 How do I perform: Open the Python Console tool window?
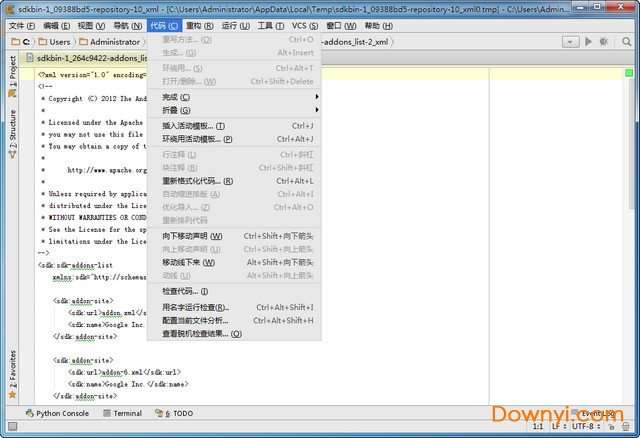pyautogui.click(x=57, y=413)
